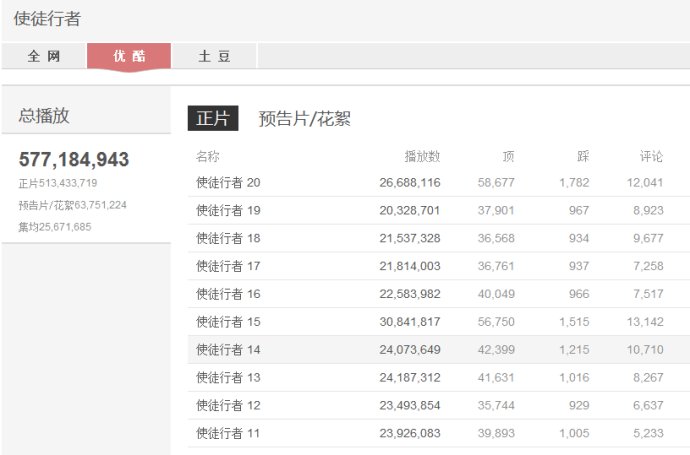Click the 踩 column header
Image resolution: width=690 pixels, height=455 pixels.
(x=583, y=156)
